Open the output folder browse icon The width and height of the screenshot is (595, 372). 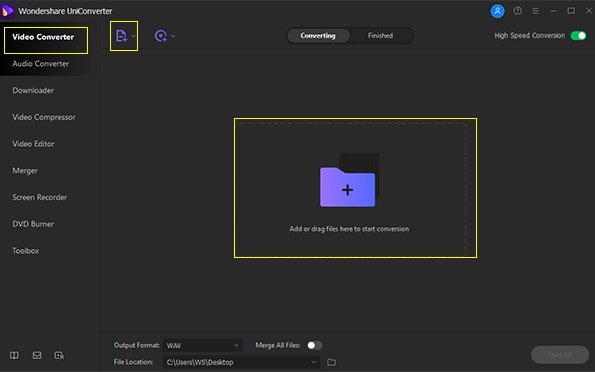pyautogui.click(x=331, y=362)
